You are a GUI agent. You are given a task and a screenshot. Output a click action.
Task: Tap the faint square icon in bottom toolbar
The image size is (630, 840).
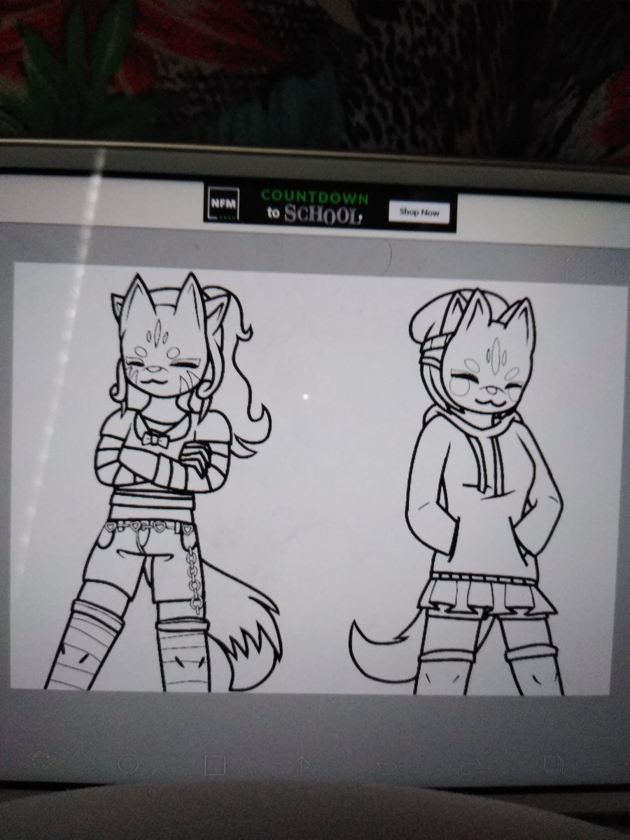click(215, 764)
